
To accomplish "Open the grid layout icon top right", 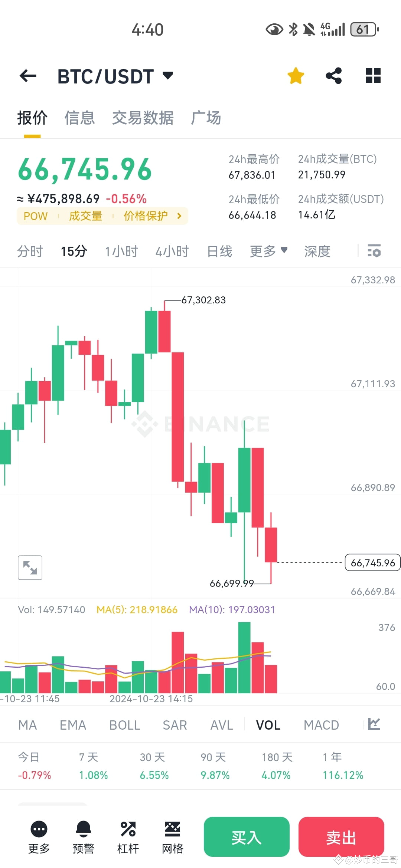I will (372, 75).
